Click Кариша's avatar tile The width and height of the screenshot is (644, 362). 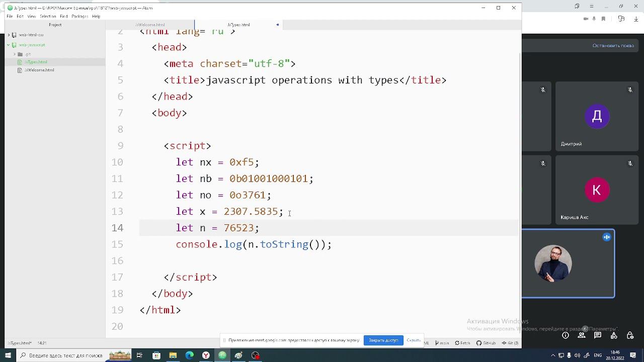click(597, 190)
